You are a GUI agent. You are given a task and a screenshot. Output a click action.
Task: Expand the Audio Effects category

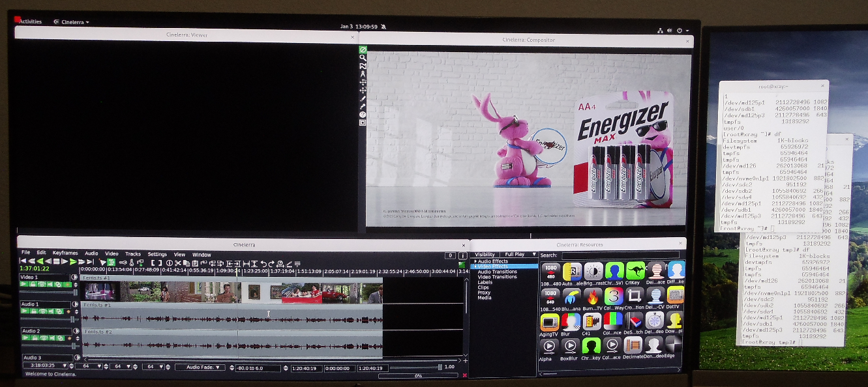pyautogui.click(x=475, y=260)
